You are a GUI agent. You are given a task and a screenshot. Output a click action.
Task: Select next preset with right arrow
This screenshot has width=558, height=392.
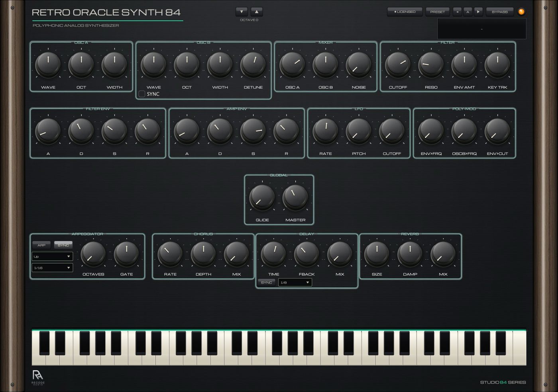tap(478, 12)
